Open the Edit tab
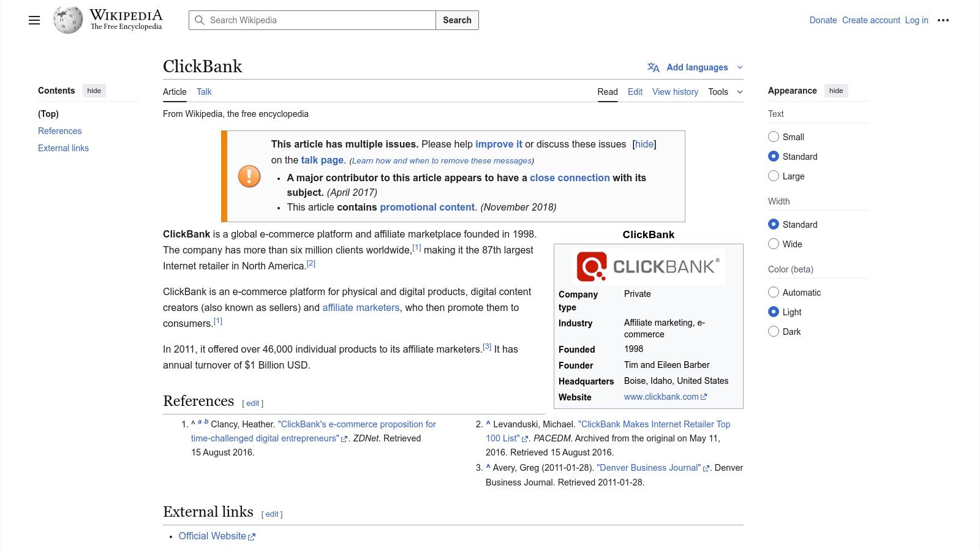Screen dimensions: 980x551 (x=635, y=92)
